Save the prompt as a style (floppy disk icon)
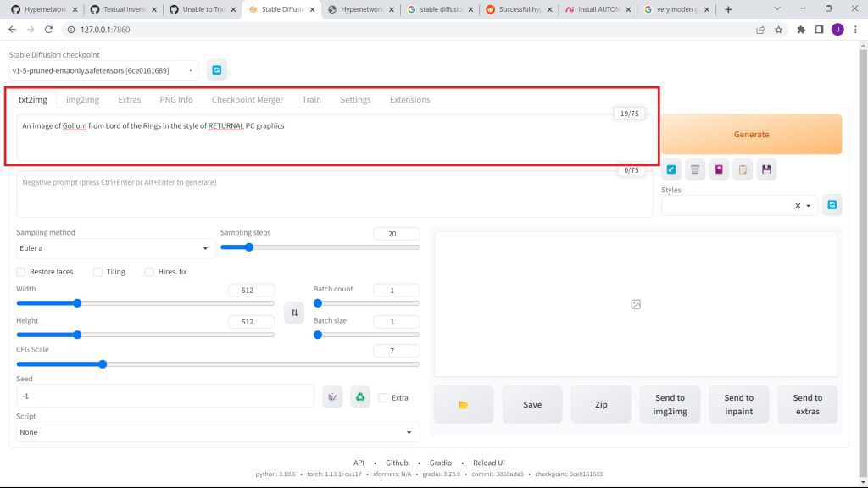 766,169
